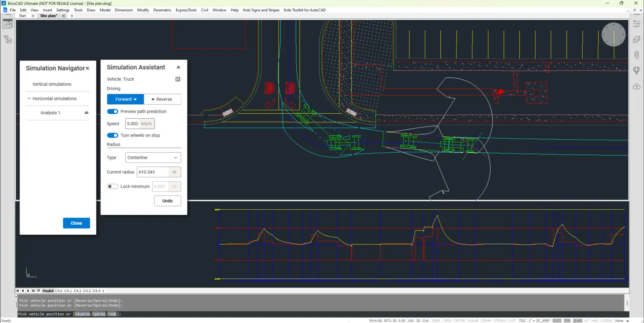Screen dimensions: 644x323
Task: Click the paperclip Attachments icon
Action: tap(636, 54)
